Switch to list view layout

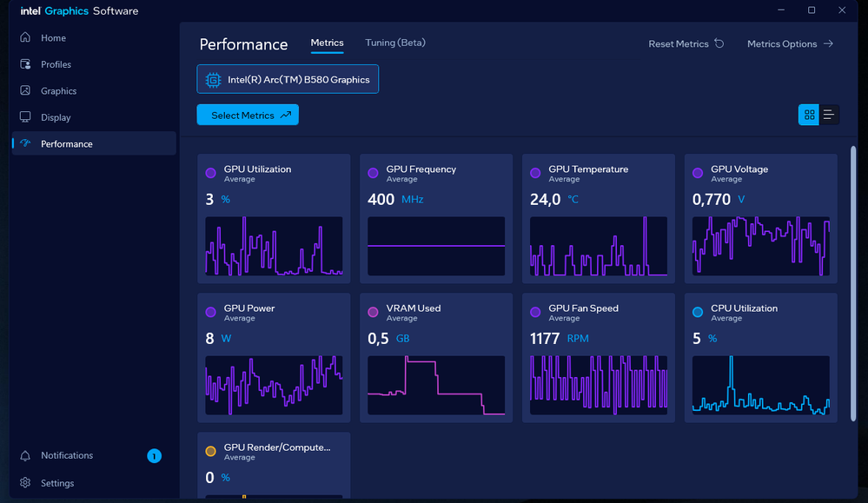coord(829,115)
